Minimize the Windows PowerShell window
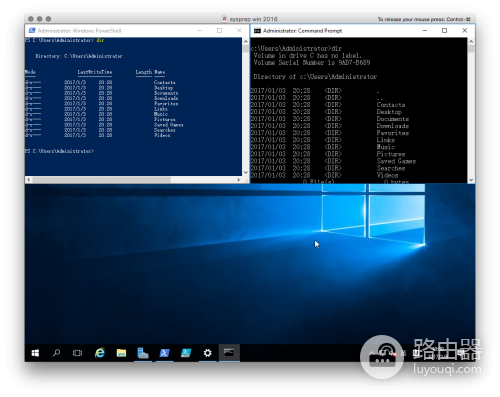Screen dimensions: 500x397 (199, 31)
